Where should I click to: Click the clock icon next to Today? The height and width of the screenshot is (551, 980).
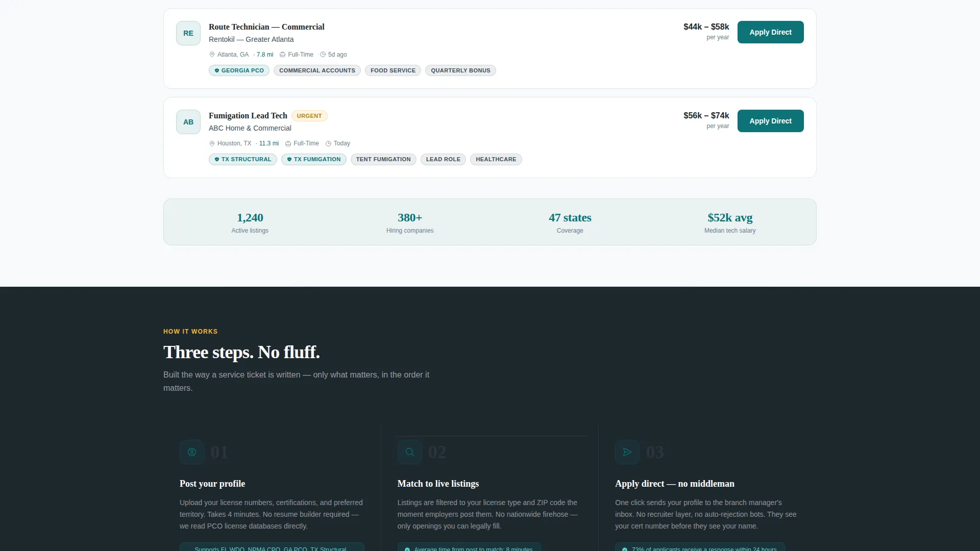[328, 143]
